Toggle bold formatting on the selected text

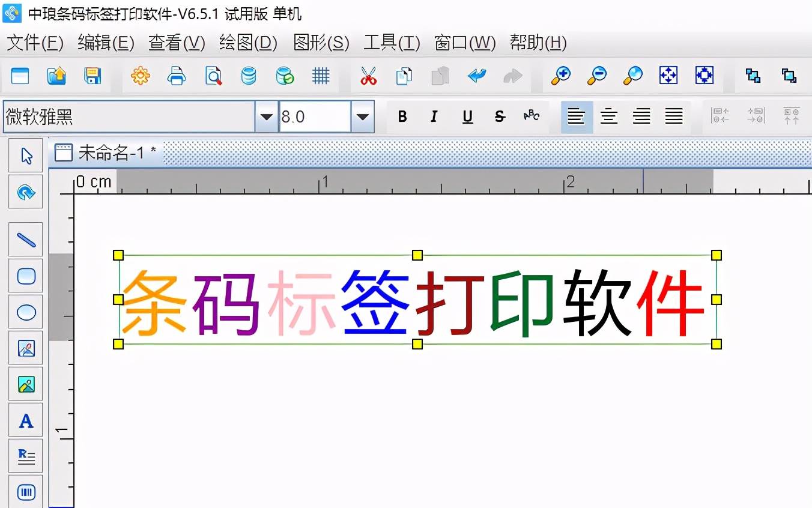coord(402,116)
